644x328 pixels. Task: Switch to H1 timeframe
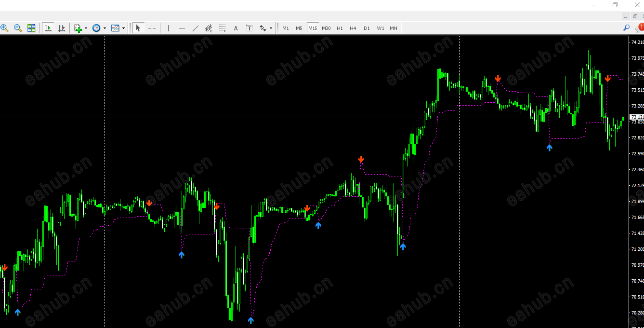click(340, 28)
